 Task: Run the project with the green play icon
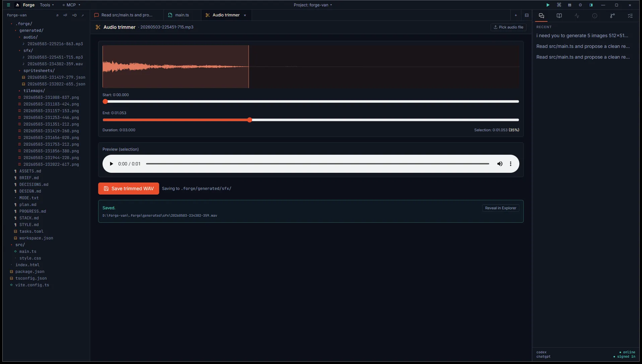(x=548, y=5)
